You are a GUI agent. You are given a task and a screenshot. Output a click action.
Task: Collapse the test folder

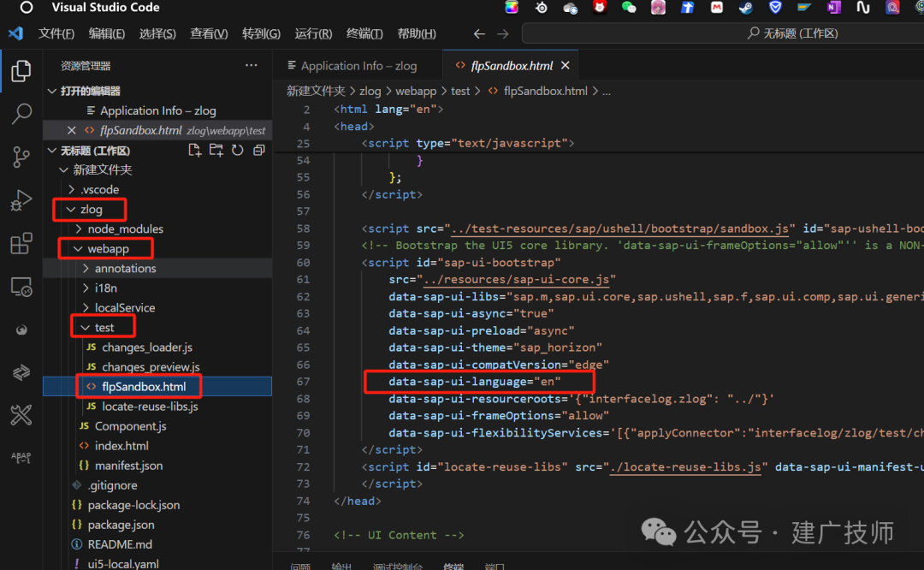coord(86,327)
